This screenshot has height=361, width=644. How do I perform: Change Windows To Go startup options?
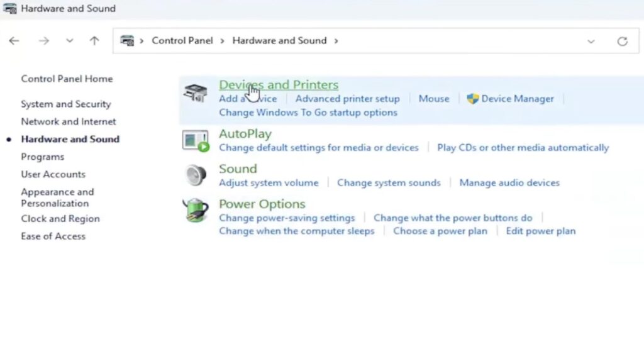point(308,113)
